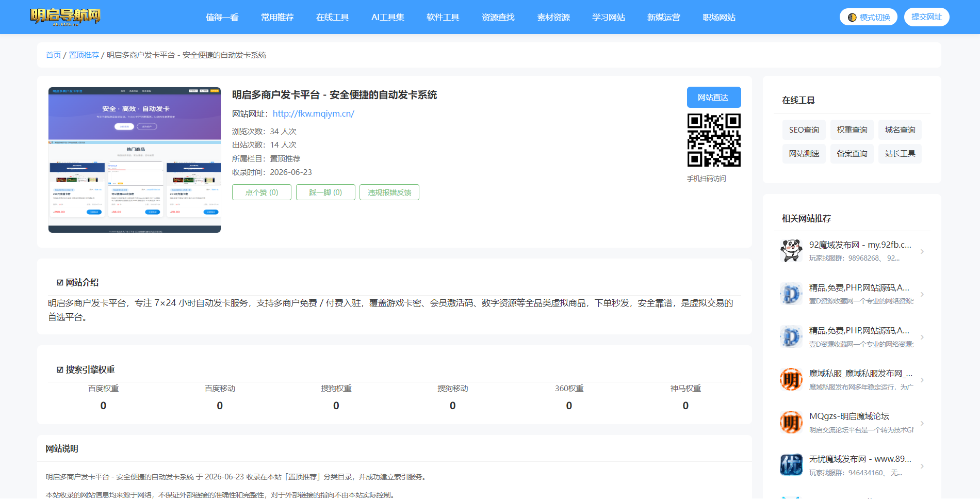Click the 踩一脚 (0) dislike button
Image resolution: width=980 pixels, height=499 pixels.
(x=325, y=192)
